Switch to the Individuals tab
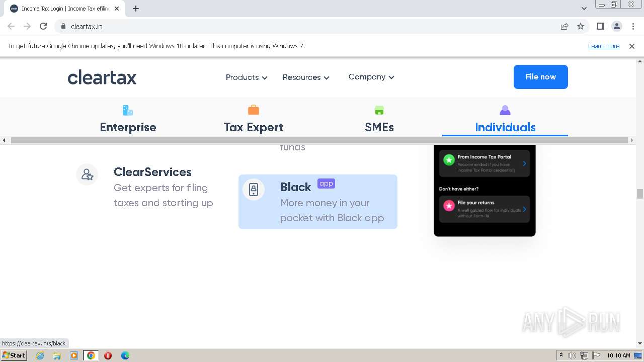The height and width of the screenshot is (362, 644). [505, 119]
